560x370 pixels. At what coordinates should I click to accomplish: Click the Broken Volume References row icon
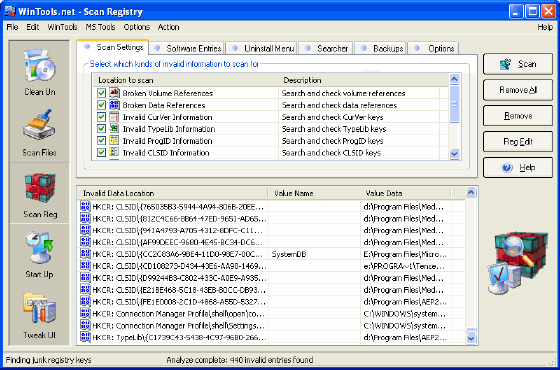click(x=114, y=93)
